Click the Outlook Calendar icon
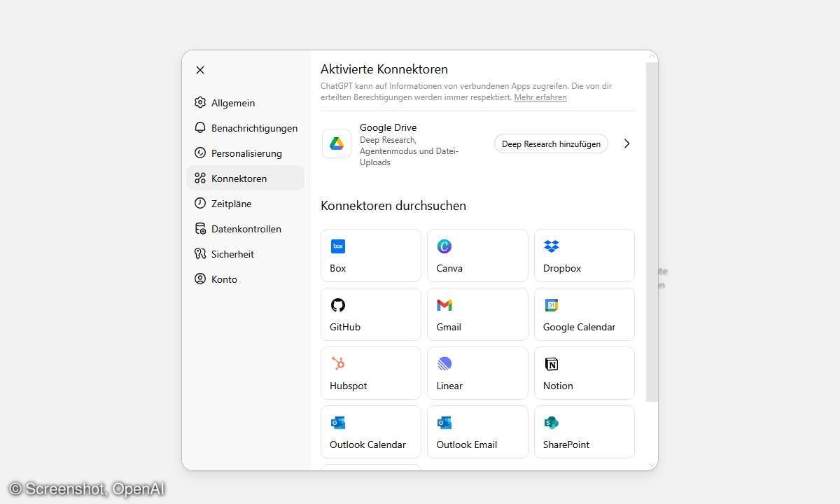This screenshot has height=504, width=840. (x=338, y=423)
